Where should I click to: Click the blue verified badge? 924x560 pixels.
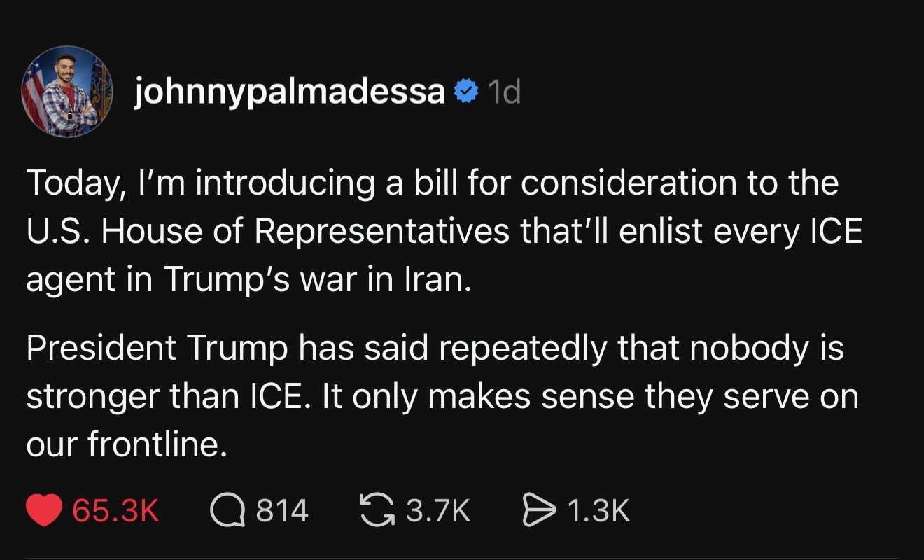coord(465,92)
